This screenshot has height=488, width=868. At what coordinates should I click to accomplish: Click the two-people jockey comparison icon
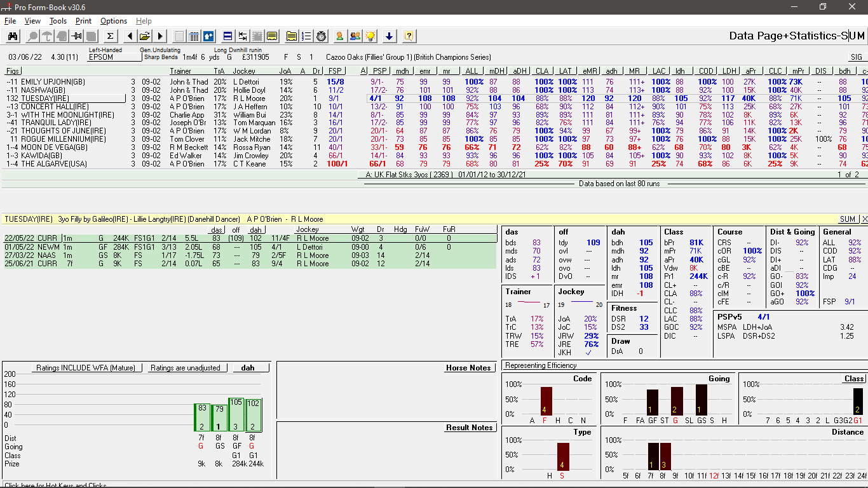coord(356,36)
